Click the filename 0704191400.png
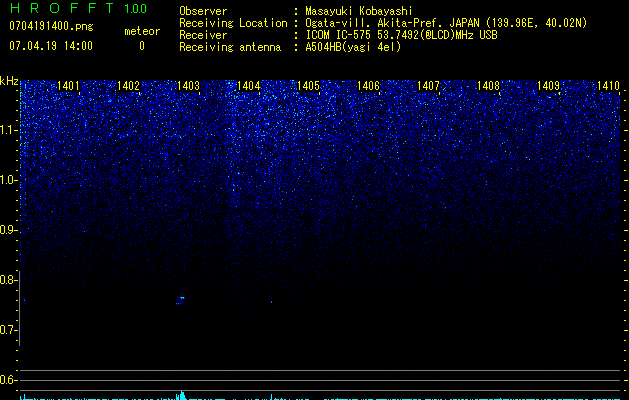Viewport: 629px width, 400px height. click(51, 26)
